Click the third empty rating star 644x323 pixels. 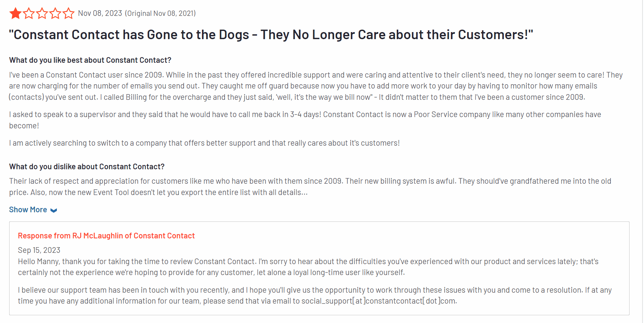coord(42,13)
